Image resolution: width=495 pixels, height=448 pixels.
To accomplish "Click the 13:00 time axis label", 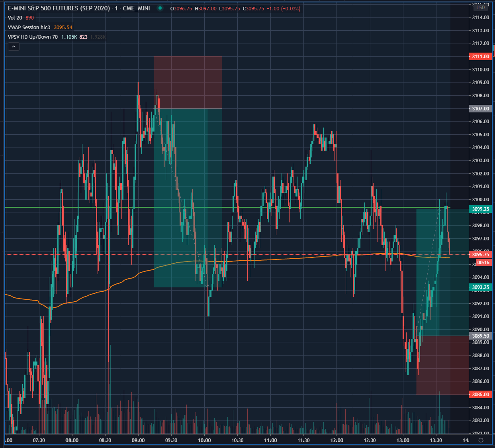I will [x=403, y=440].
